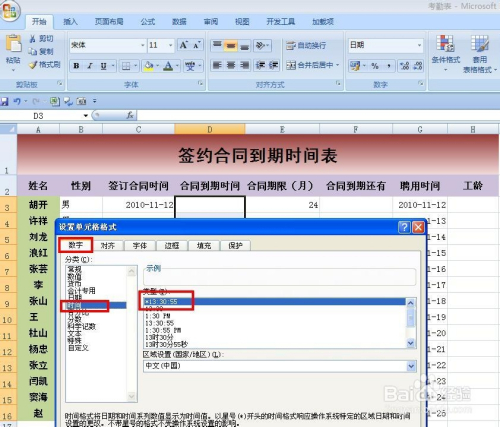Open Format as Table (套用表格格式)
The width and height of the screenshot is (500, 427).
tap(480, 53)
